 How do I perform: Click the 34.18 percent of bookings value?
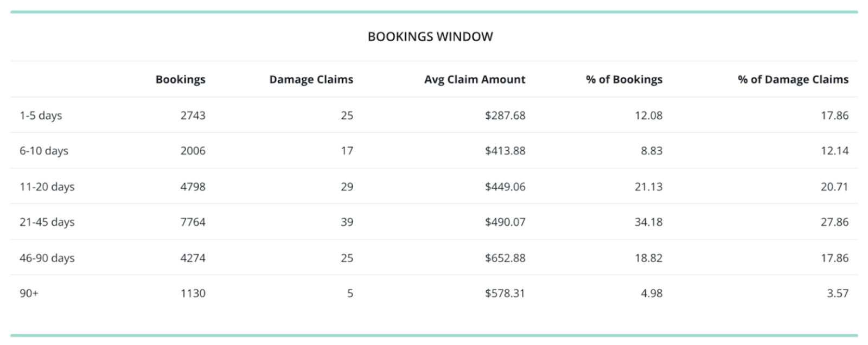(x=648, y=222)
